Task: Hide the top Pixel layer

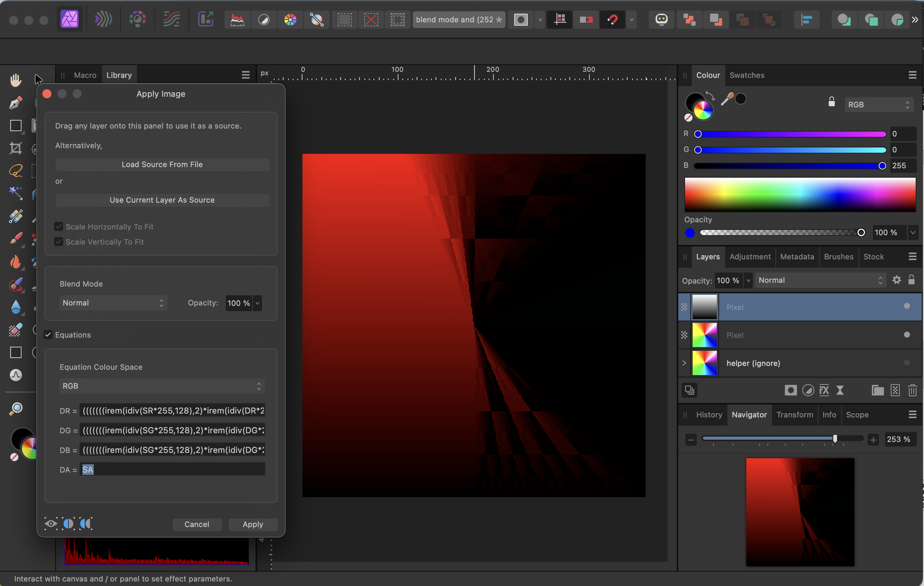Action: [x=907, y=306]
